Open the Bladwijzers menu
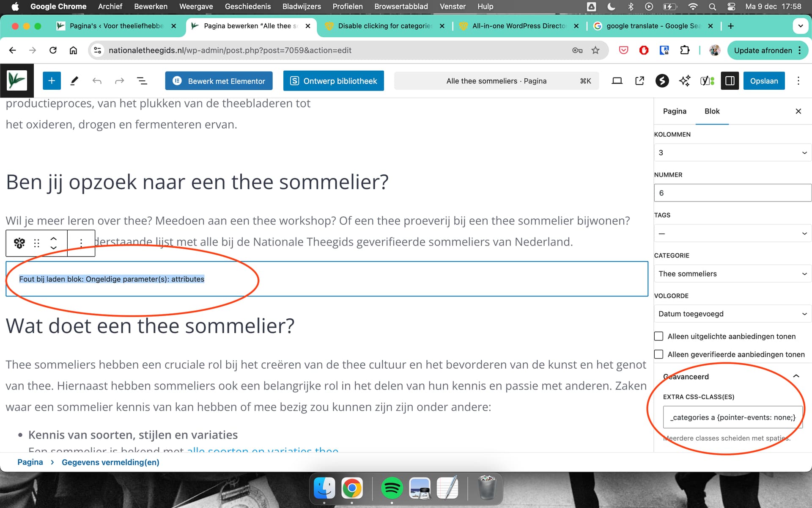 [302, 6]
